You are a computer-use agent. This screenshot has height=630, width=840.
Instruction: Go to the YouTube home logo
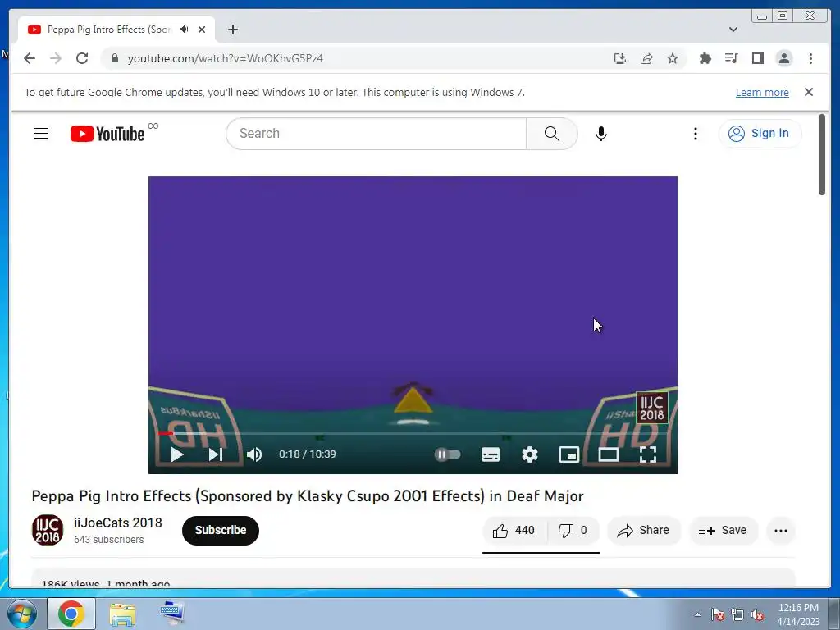click(x=107, y=134)
